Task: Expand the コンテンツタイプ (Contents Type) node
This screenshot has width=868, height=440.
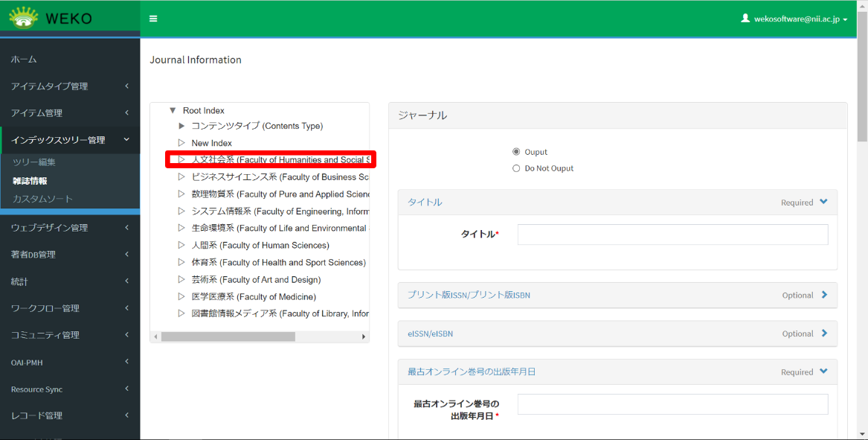Action: [x=181, y=126]
